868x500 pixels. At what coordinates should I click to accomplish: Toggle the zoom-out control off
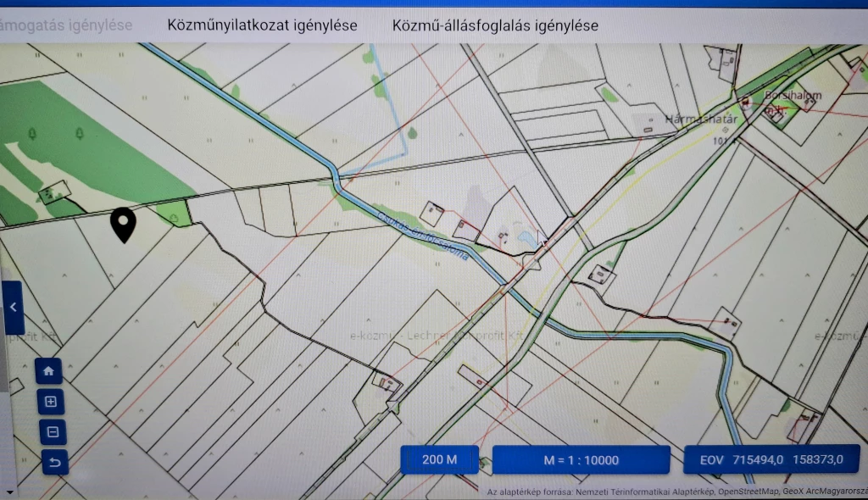tap(50, 431)
